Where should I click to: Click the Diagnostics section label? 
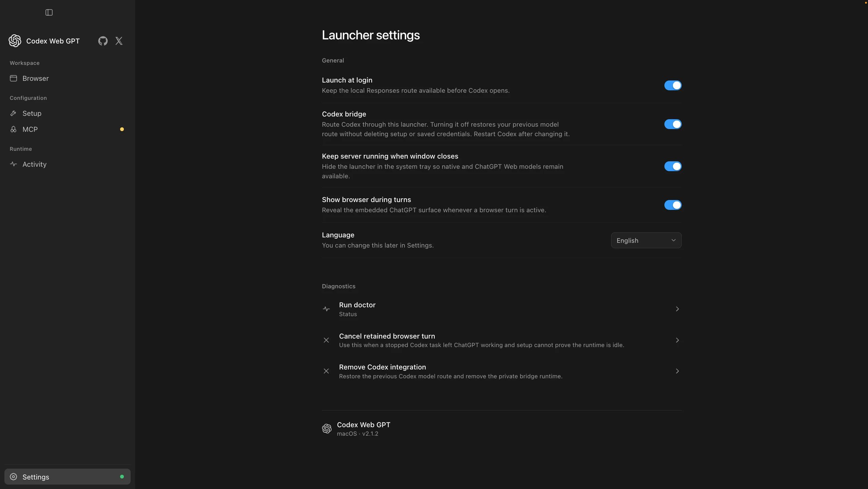pos(339,286)
